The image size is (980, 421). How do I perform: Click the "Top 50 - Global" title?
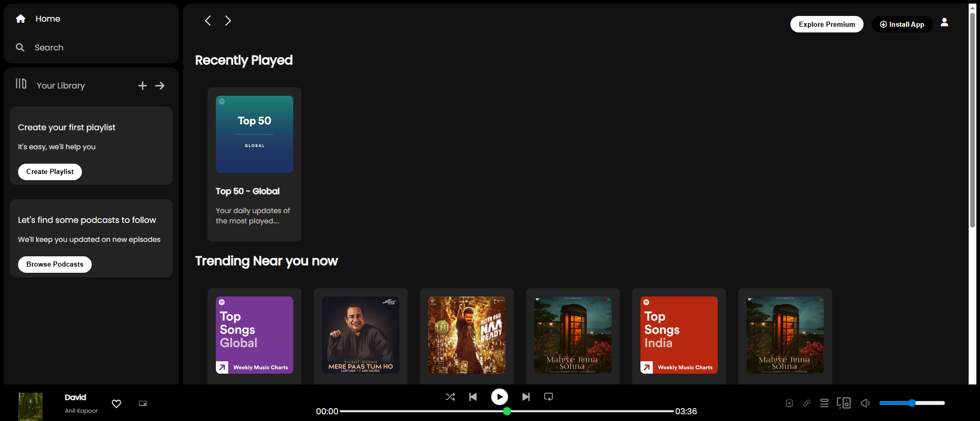coord(248,191)
